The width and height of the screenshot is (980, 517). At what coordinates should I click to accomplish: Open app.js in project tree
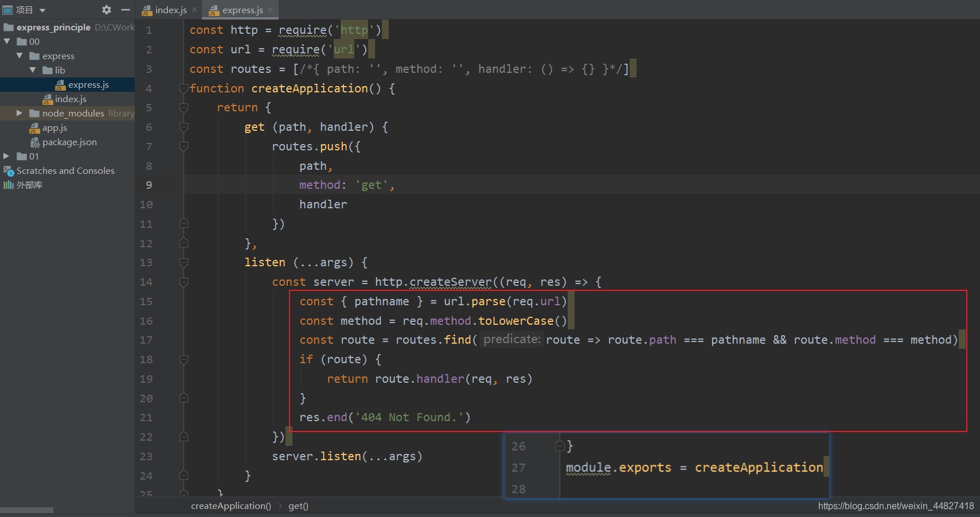(54, 127)
